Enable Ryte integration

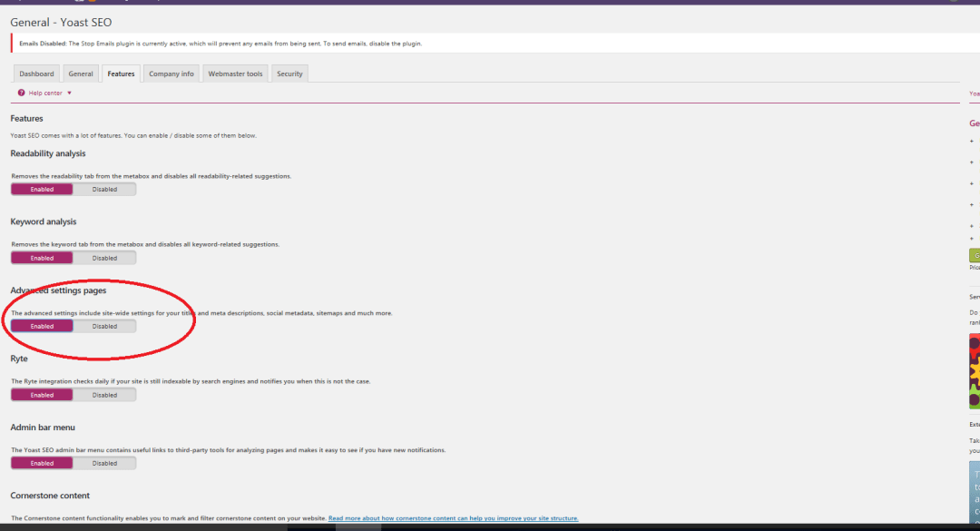point(42,395)
